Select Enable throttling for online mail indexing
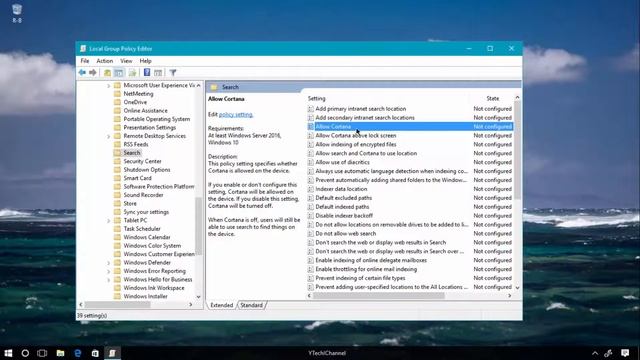640x360 pixels. (x=366, y=269)
